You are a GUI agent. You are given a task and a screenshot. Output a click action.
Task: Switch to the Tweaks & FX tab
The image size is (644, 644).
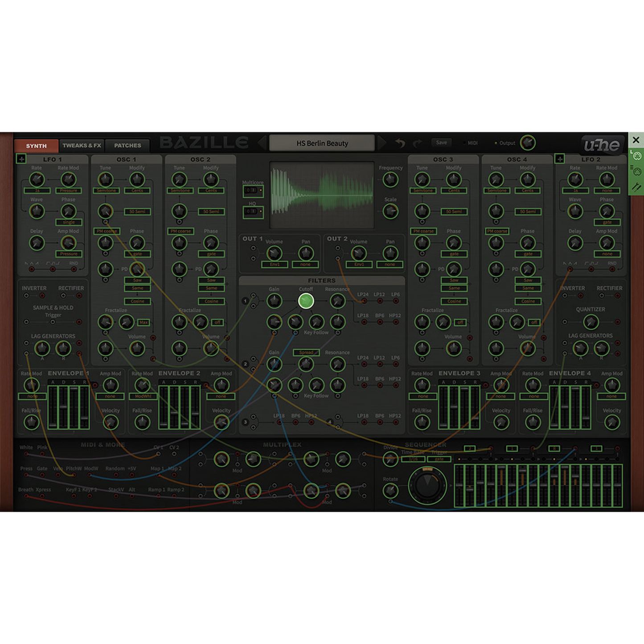(82, 145)
